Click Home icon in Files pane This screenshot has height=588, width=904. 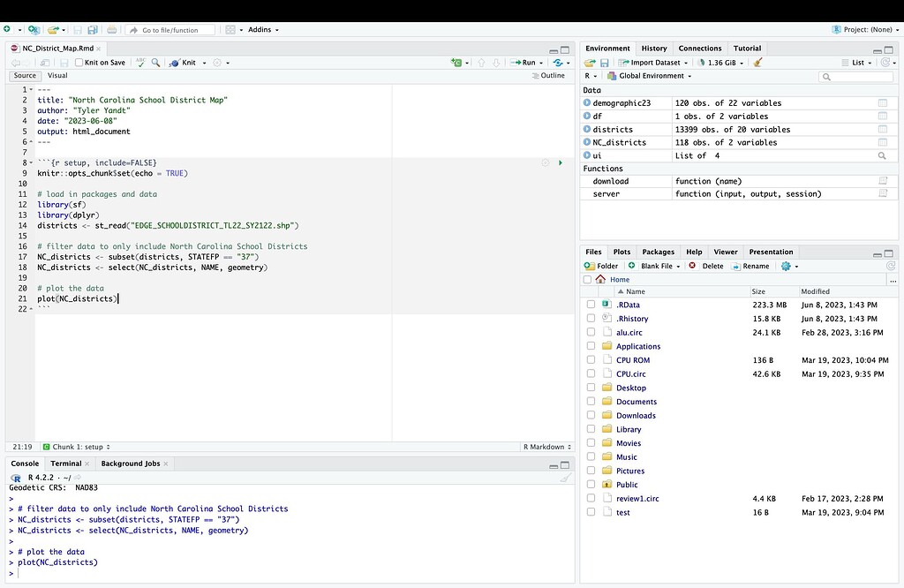[x=600, y=279]
